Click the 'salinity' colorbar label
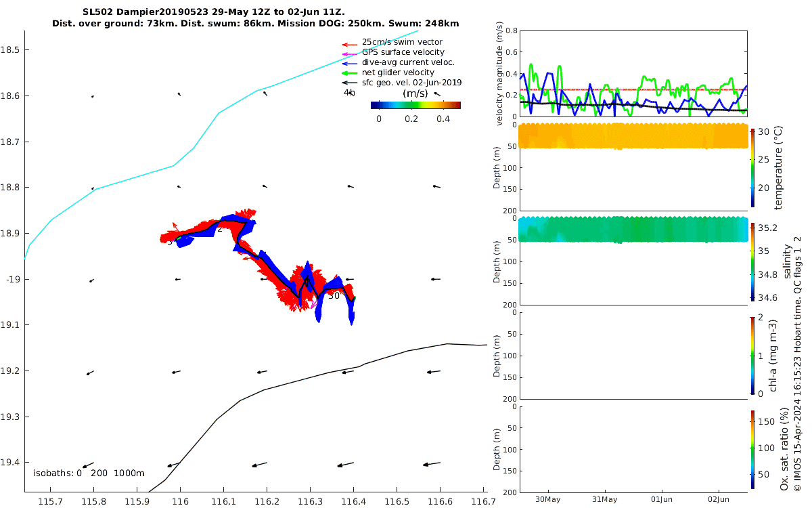Image resolution: width=812 pixels, height=508 pixels. pyautogui.click(x=786, y=261)
